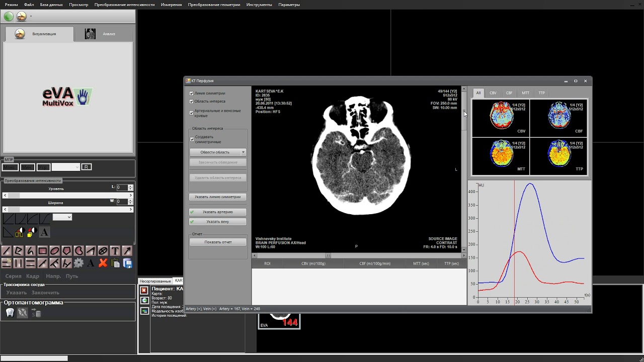The height and width of the screenshot is (362, 644).
Task: Toggle Артериальные и венозные кривые checkbox
Action: (191, 113)
